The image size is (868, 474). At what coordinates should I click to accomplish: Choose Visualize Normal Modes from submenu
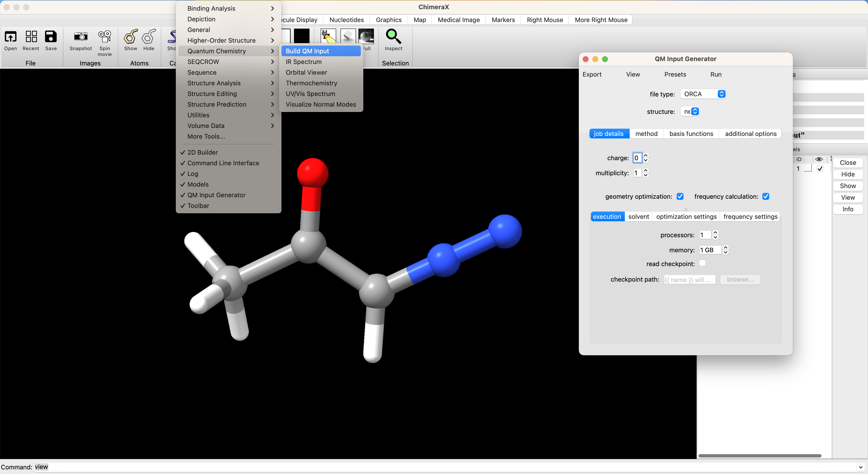[321, 104]
